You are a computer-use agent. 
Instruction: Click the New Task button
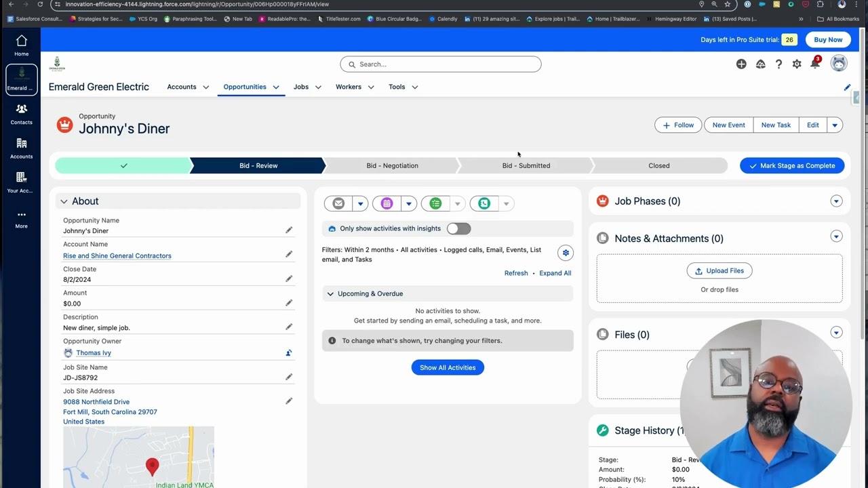click(x=776, y=125)
